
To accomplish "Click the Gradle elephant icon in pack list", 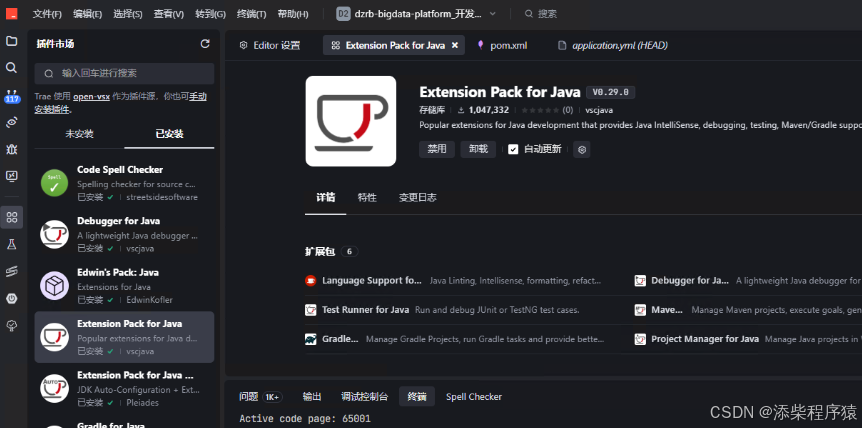I will click(x=311, y=339).
